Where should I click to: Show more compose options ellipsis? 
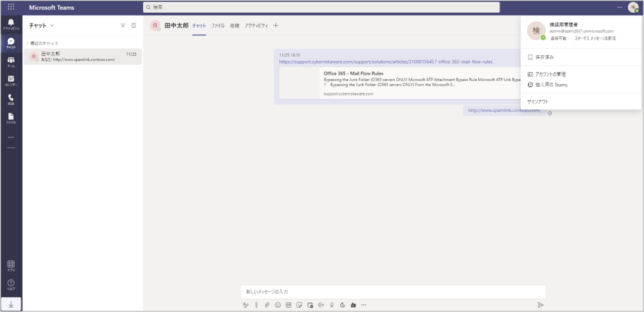point(364,305)
